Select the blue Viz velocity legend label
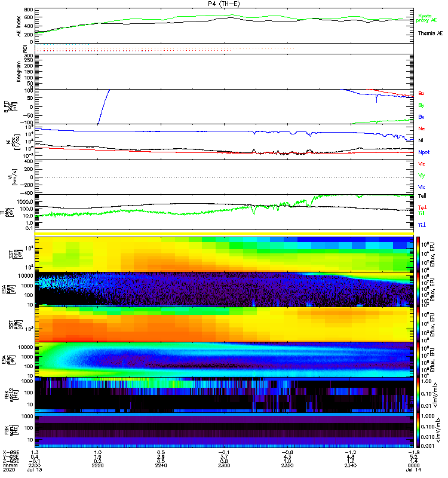The height and width of the screenshot is (478, 448). [x=422, y=188]
